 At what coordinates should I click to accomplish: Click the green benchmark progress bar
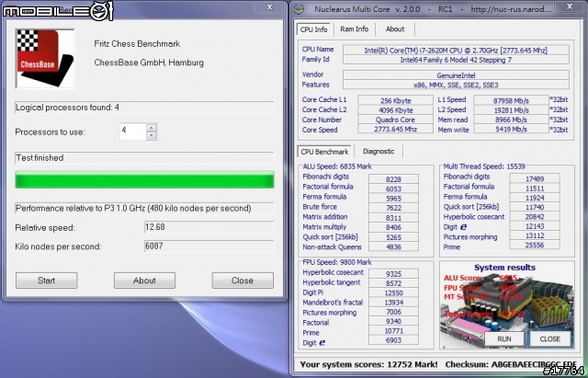144,180
